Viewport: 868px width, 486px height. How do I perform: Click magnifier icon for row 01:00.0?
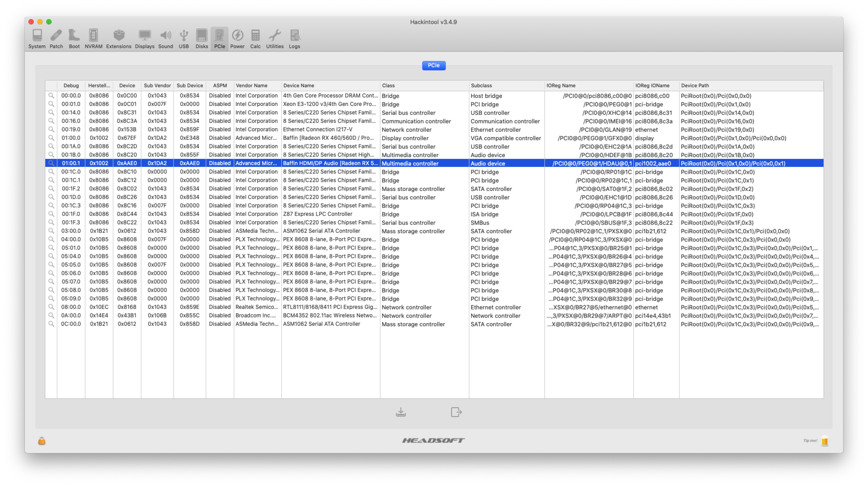click(51, 138)
